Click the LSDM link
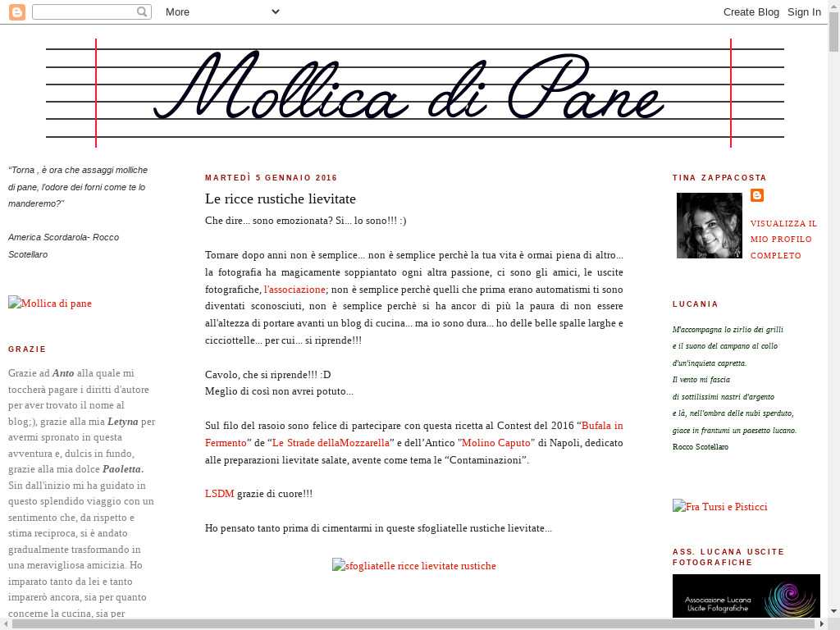 coord(220,494)
